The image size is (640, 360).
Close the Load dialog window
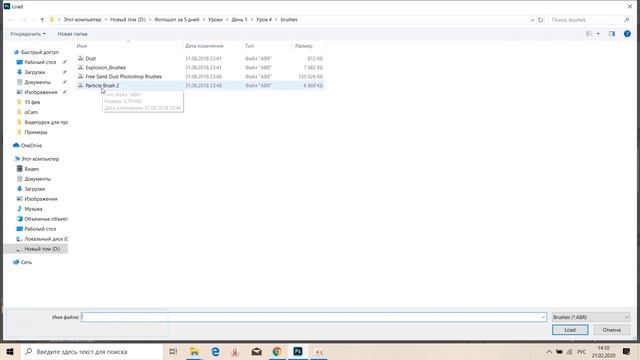pyautogui.click(x=630, y=6)
